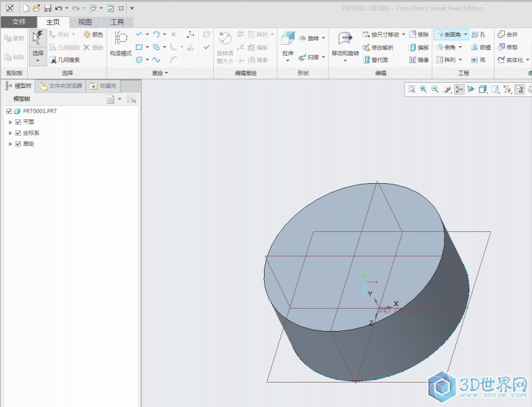
Task: Toggle the PRT0001.PRT checkbox
Action: (9, 111)
